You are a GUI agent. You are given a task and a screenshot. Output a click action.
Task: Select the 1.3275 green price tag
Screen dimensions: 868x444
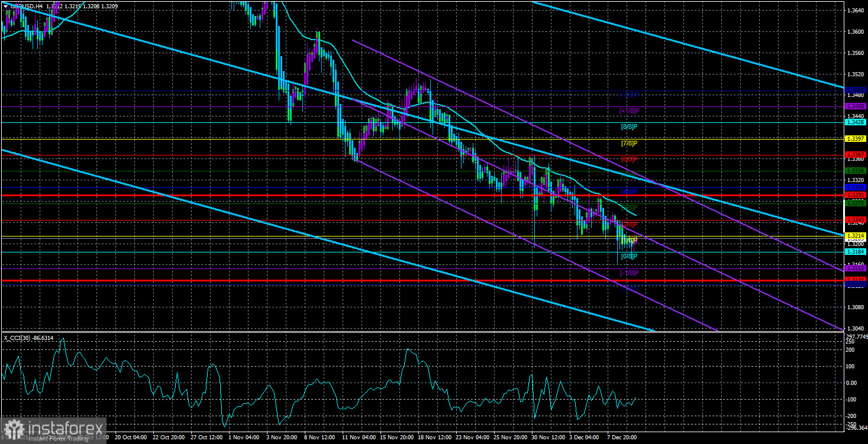[856, 203]
